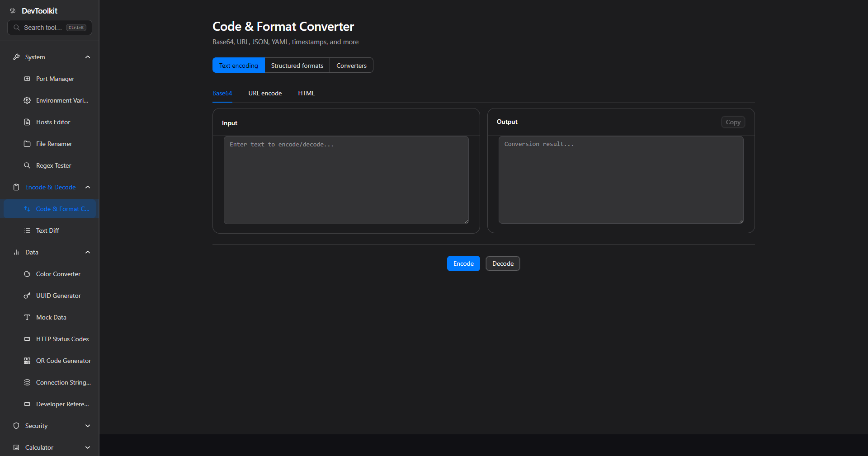This screenshot has width=868, height=456.
Task: Expand the Security section chevron
Action: pos(88,426)
